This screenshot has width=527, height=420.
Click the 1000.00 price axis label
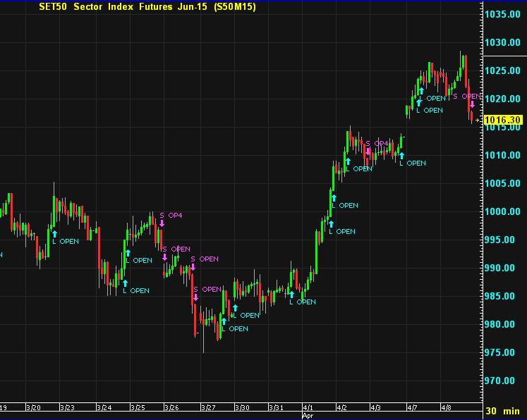tap(502, 211)
